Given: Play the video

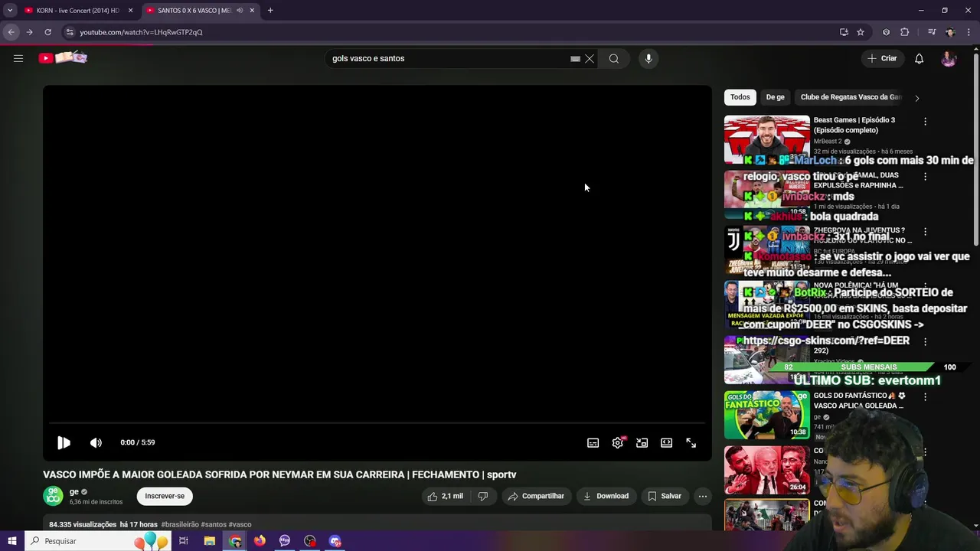Looking at the screenshot, I should [64, 442].
